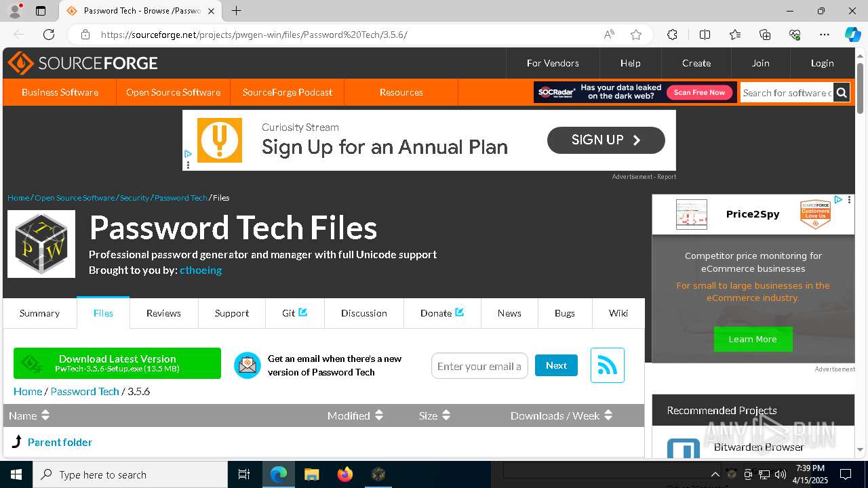Click the Parent folder arrow icon
The image size is (868, 488).
(x=18, y=442)
